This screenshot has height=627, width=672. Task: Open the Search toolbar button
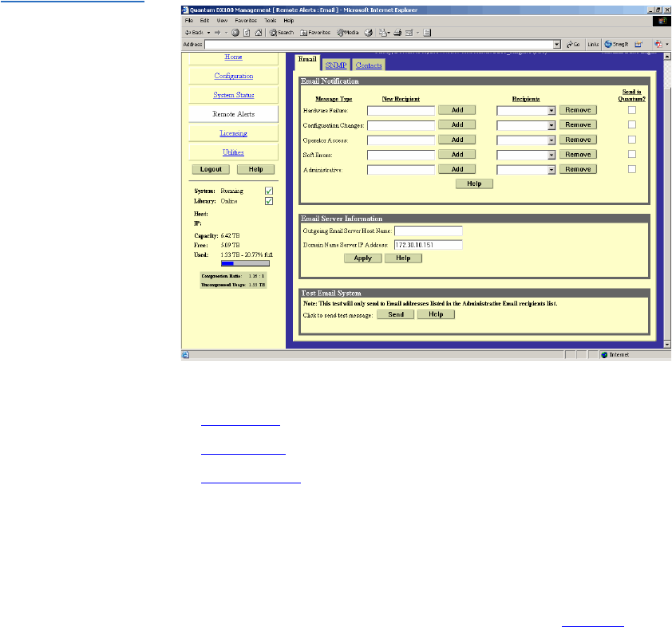[282, 33]
